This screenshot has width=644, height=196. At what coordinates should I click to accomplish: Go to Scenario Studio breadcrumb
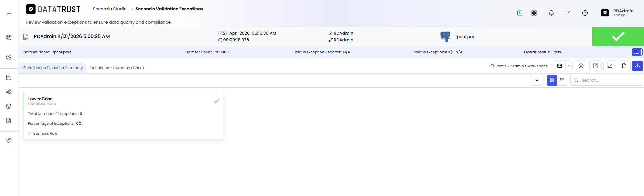click(x=110, y=9)
